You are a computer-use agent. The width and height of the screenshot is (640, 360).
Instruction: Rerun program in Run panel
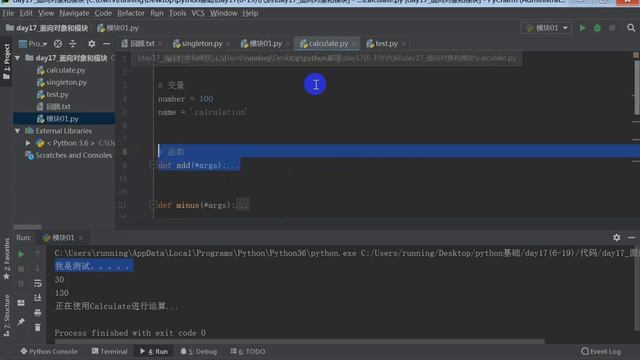pyautogui.click(x=21, y=254)
